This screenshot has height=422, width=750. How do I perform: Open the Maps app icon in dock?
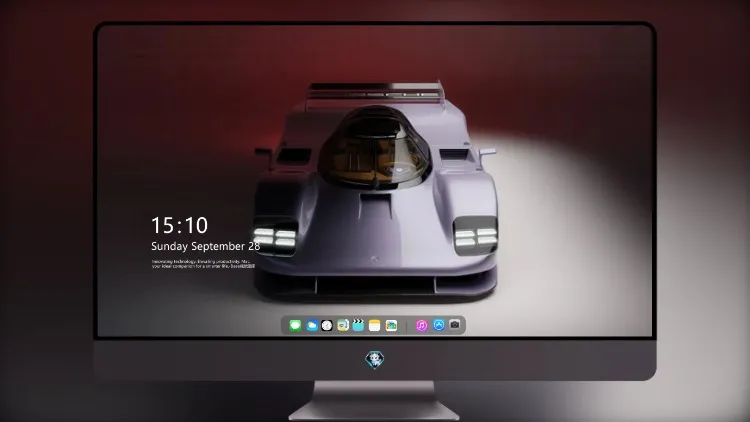[x=342, y=325]
